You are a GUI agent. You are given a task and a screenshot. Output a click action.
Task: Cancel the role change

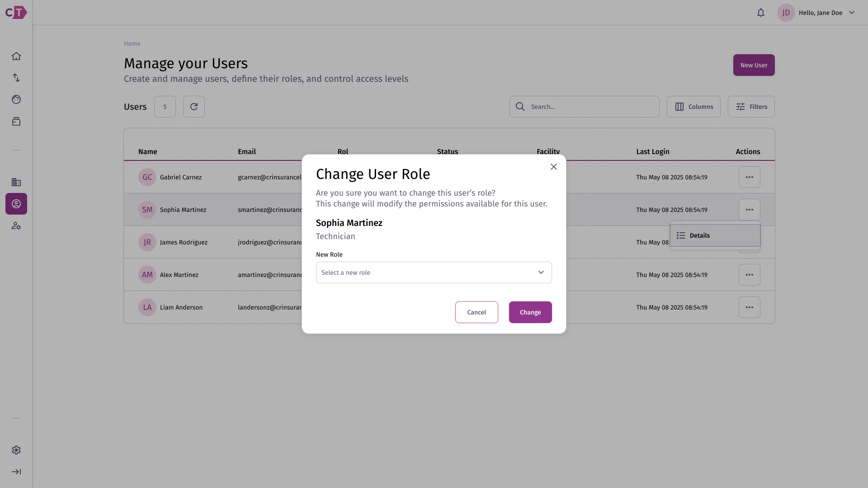tap(476, 312)
